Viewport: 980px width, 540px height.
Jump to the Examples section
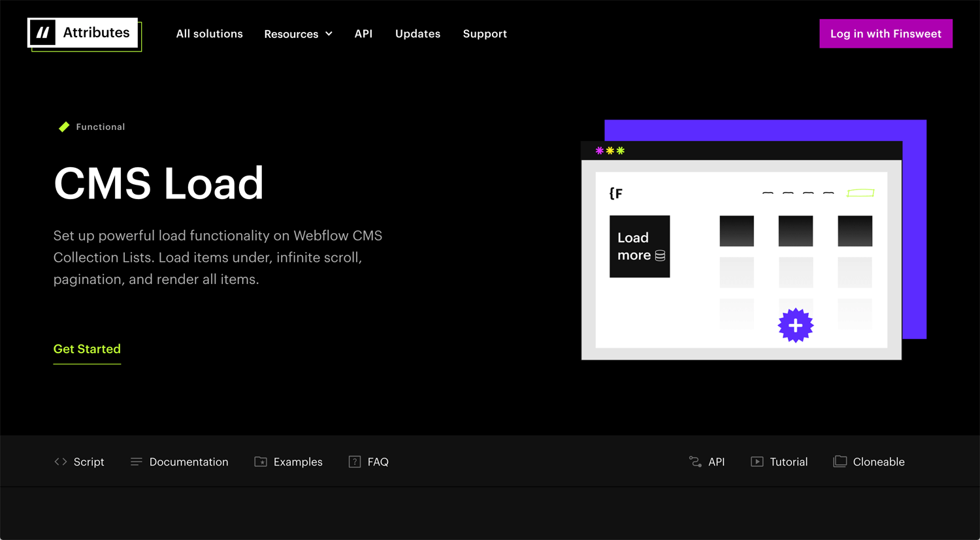[288, 462]
